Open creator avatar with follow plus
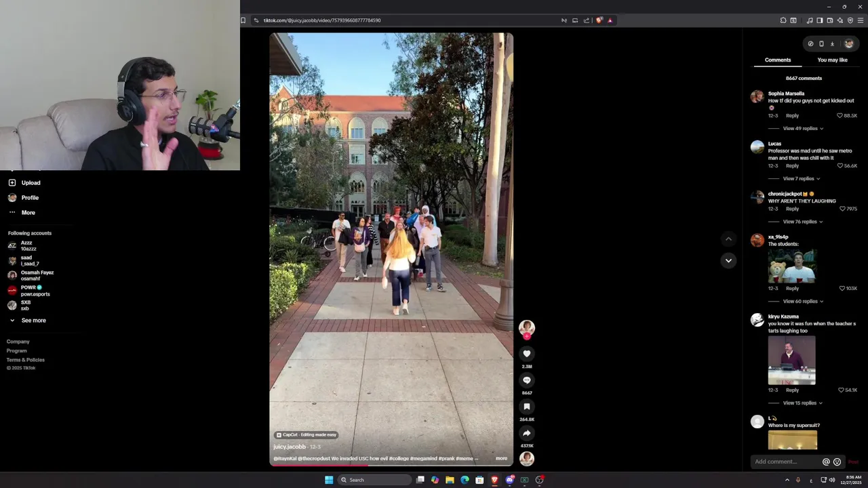The height and width of the screenshot is (488, 868). coord(527,329)
